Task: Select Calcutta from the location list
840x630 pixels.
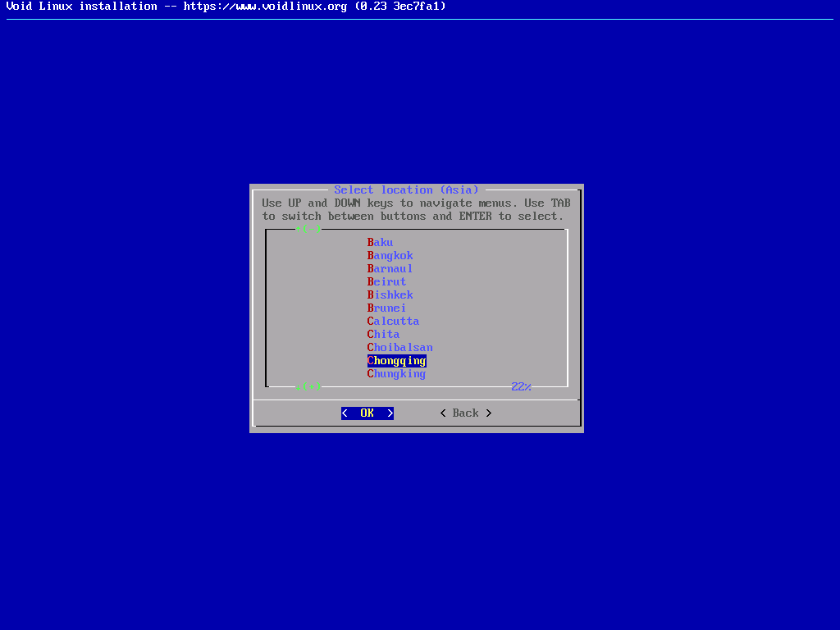Action: click(x=393, y=321)
